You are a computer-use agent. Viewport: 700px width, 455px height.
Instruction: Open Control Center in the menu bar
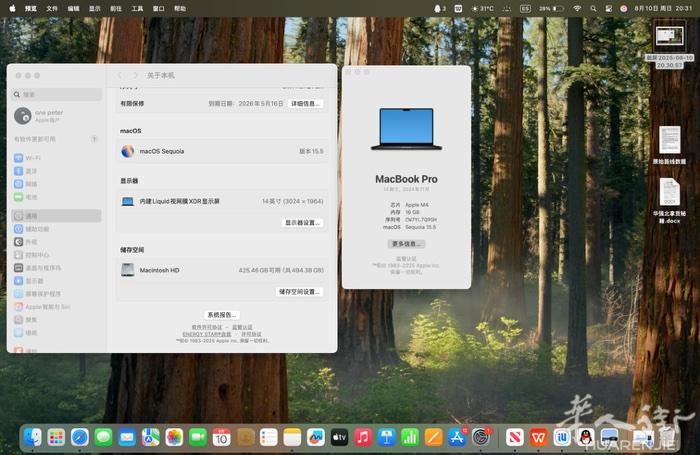[x=608, y=8]
